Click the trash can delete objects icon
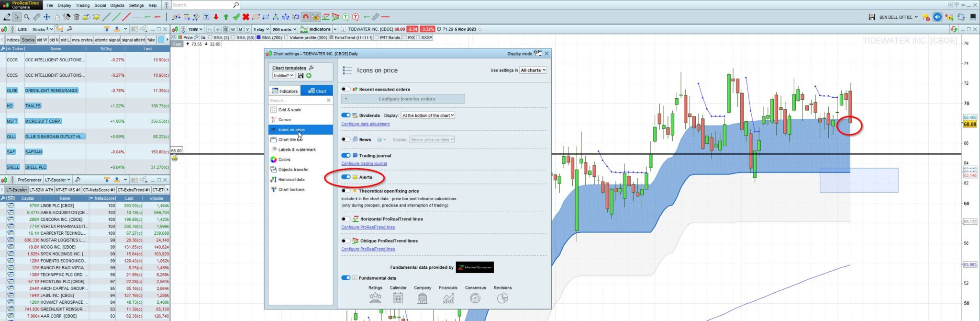The image size is (980, 321). [77, 17]
